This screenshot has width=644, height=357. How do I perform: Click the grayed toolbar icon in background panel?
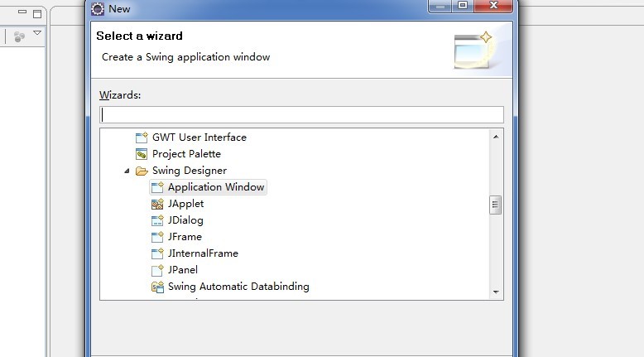(x=19, y=36)
